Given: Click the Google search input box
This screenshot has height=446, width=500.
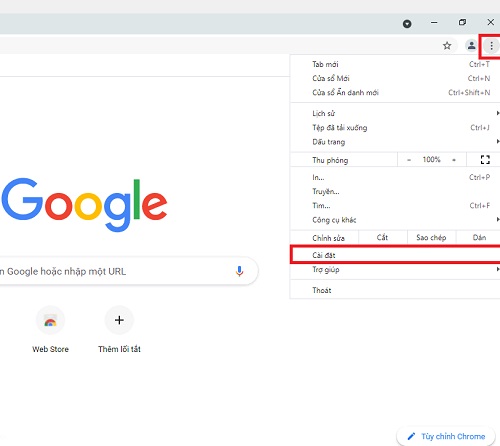Looking at the screenshot, I should pos(128,271).
